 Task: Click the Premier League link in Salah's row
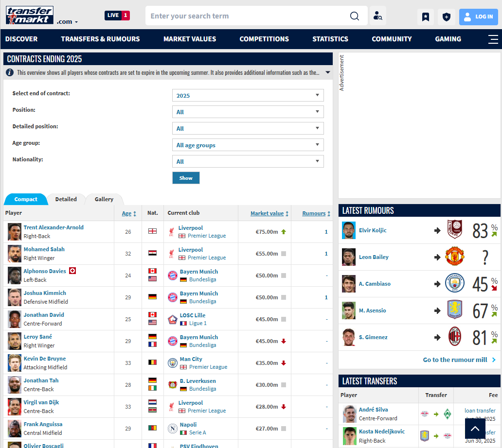pyautogui.click(x=207, y=258)
